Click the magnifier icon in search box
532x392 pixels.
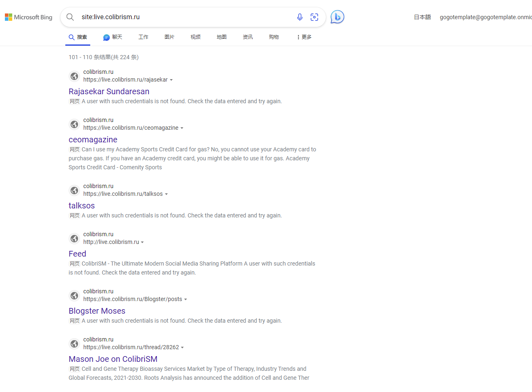point(70,17)
